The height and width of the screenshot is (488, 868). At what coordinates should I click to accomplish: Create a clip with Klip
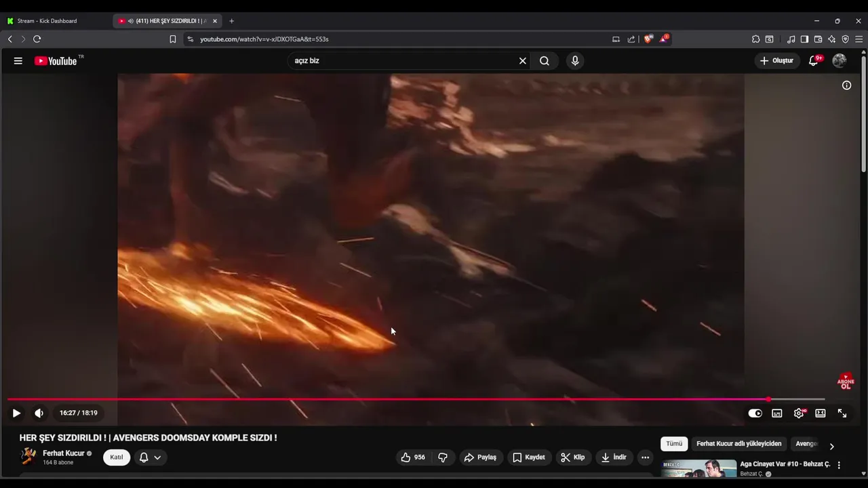point(572,457)
